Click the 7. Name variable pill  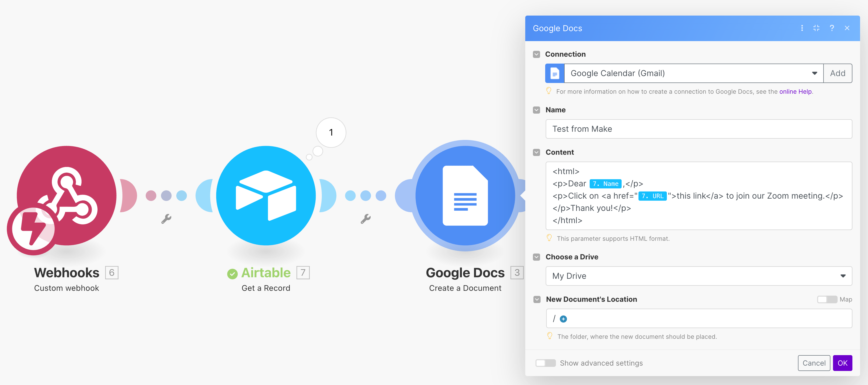[x=605, y=184]
